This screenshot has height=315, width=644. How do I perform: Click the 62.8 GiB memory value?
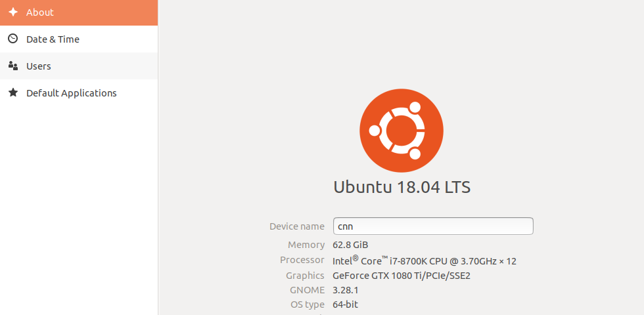pyautogui.click(x=350, y=245)
